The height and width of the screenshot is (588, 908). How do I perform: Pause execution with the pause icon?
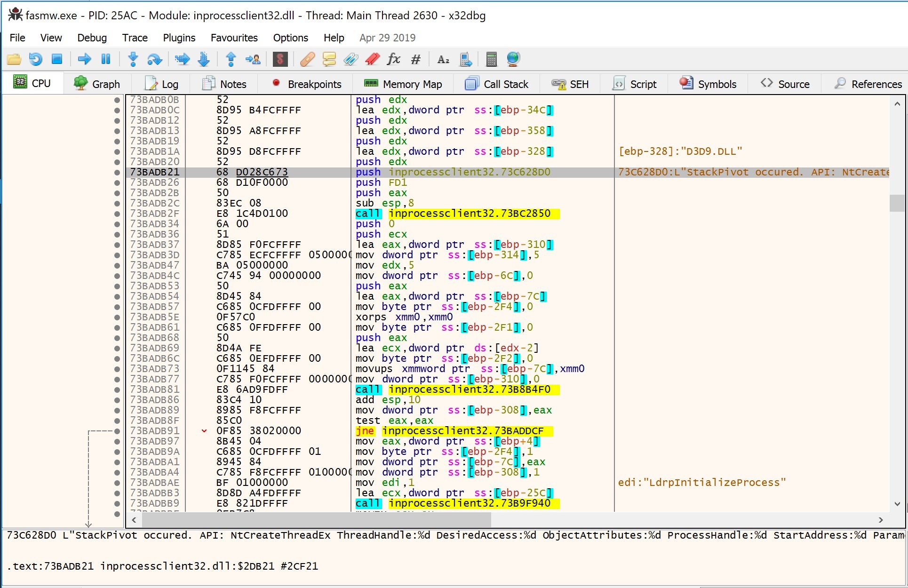click(106, 59)
